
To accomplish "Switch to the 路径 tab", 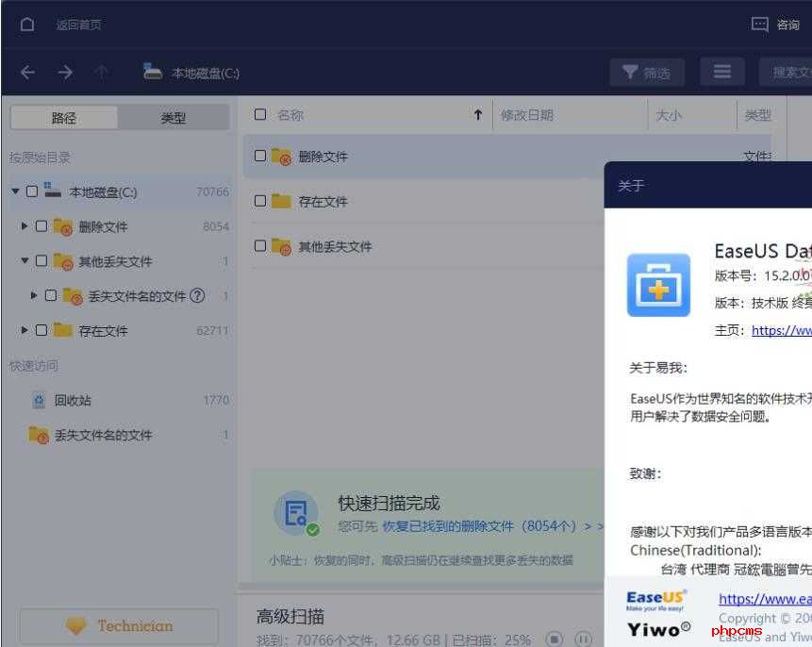I will pos(64,118).
